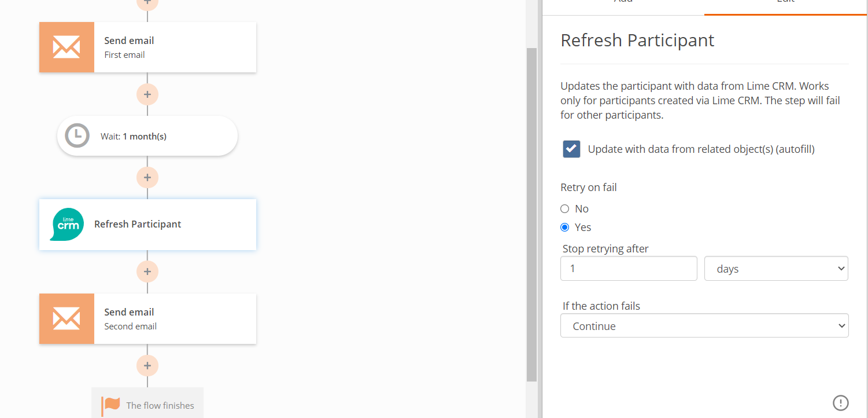Open the days unit dropdown
Image resolution: width=868 pixels, height=418 pixels.
(776, 268)
